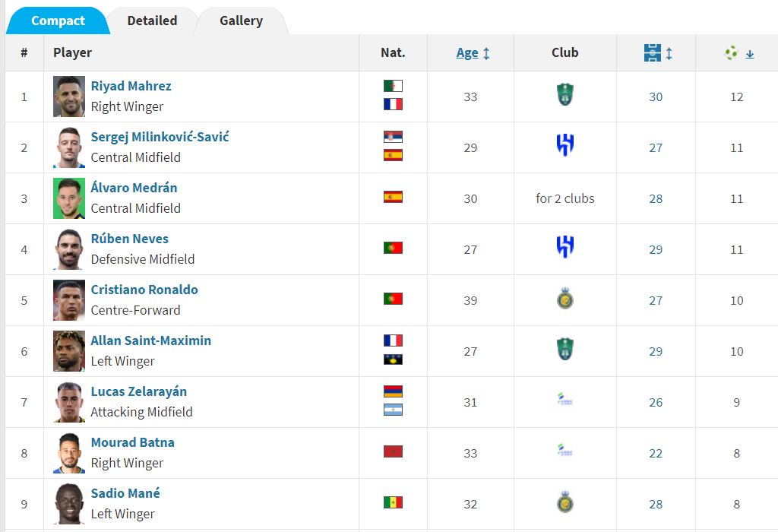Sort table by Age column header
Image resolution: width=778 pixels, height=532 pixels.
[x=467, y=52]
